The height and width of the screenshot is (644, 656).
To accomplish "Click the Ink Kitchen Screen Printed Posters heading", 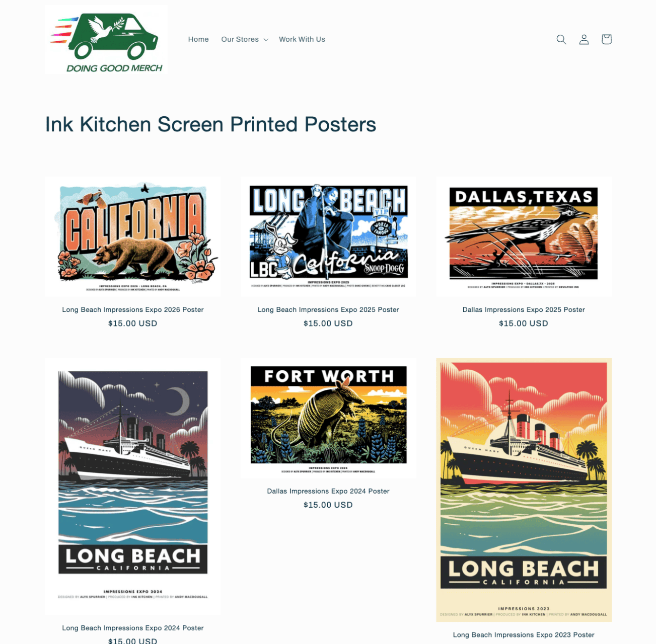I will tap(210, 124).
